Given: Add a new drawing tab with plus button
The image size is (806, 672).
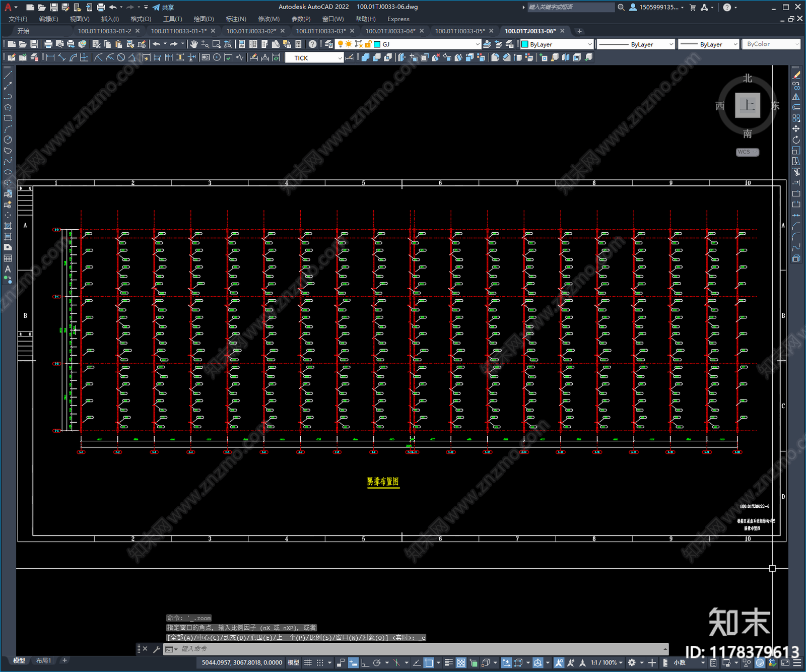Looking at the screenshot, I should point(579,31).
